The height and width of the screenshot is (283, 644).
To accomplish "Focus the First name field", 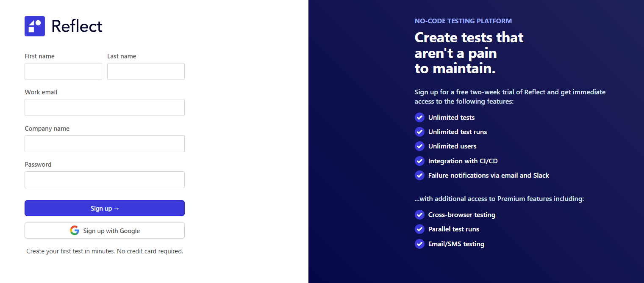I will coord(63,71).
